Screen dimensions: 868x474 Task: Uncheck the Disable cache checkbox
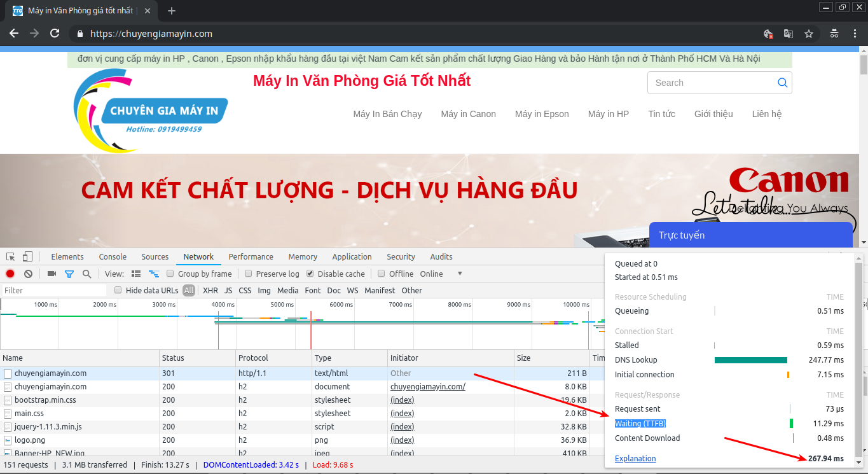tap(310, 274)
